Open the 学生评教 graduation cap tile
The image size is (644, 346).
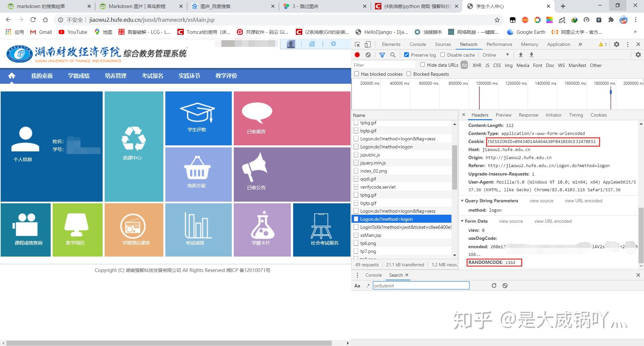pos(198,118)
